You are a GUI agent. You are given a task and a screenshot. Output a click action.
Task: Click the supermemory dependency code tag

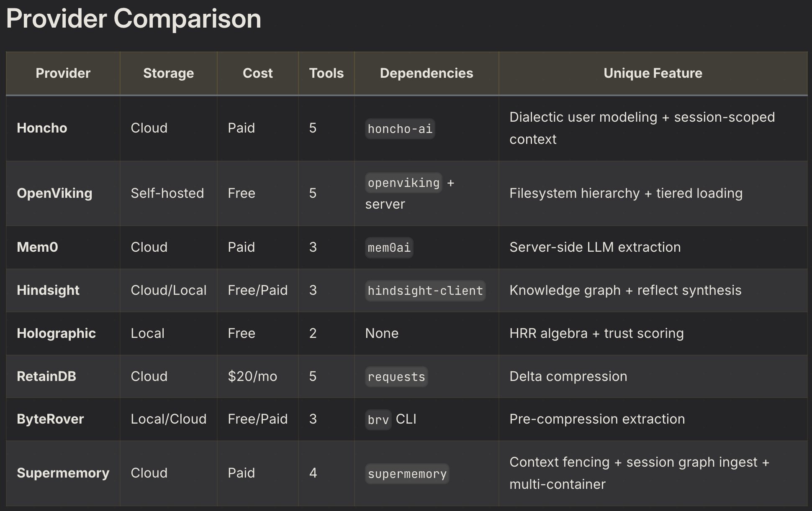tap(407, 474)
